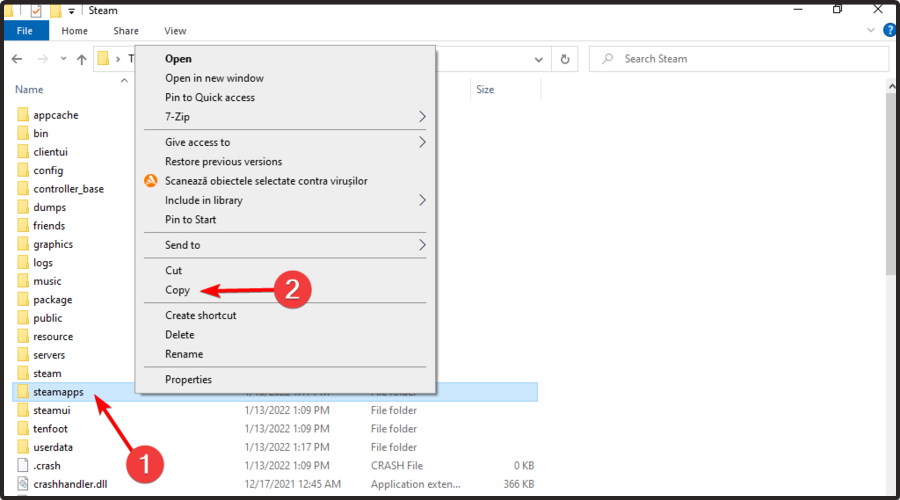Choose Open in new window
This screenshot has height=500, width=900.
(x=285, y=78)
